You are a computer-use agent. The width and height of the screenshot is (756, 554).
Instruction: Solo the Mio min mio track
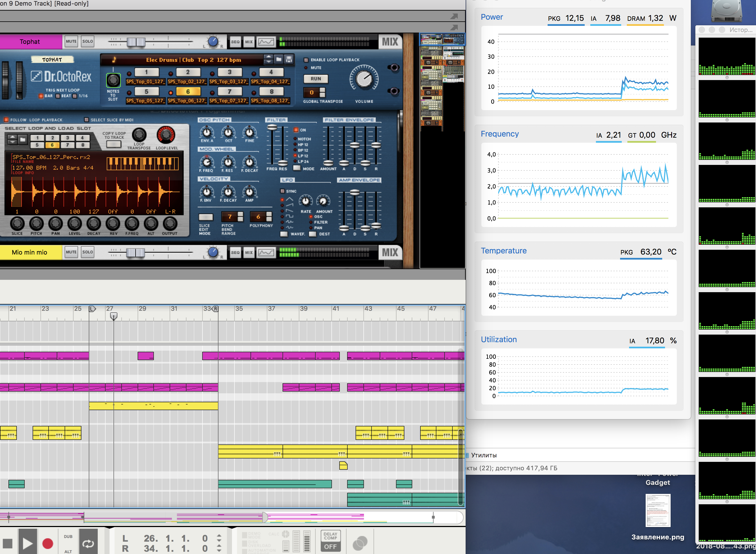point(88,252)
